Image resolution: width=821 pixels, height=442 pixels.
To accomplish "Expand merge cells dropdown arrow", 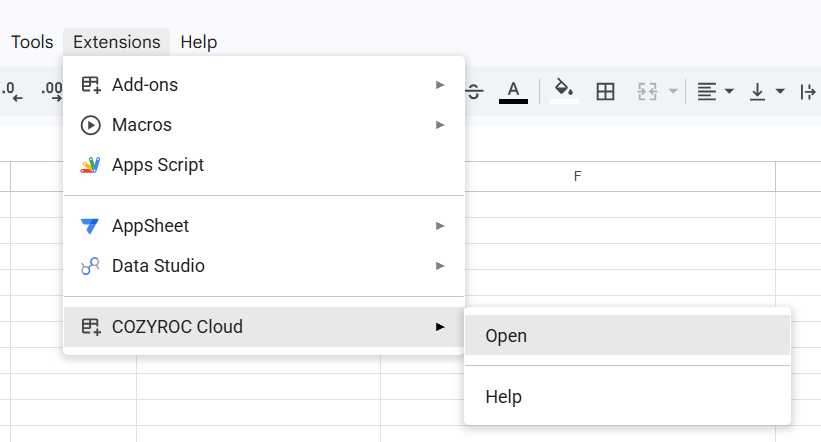I will pos(673,92).
